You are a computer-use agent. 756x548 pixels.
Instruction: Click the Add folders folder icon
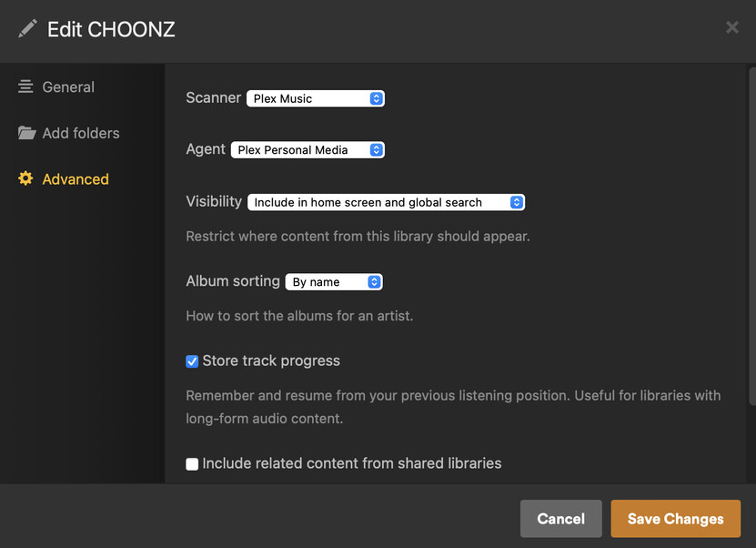pos(26,133)
